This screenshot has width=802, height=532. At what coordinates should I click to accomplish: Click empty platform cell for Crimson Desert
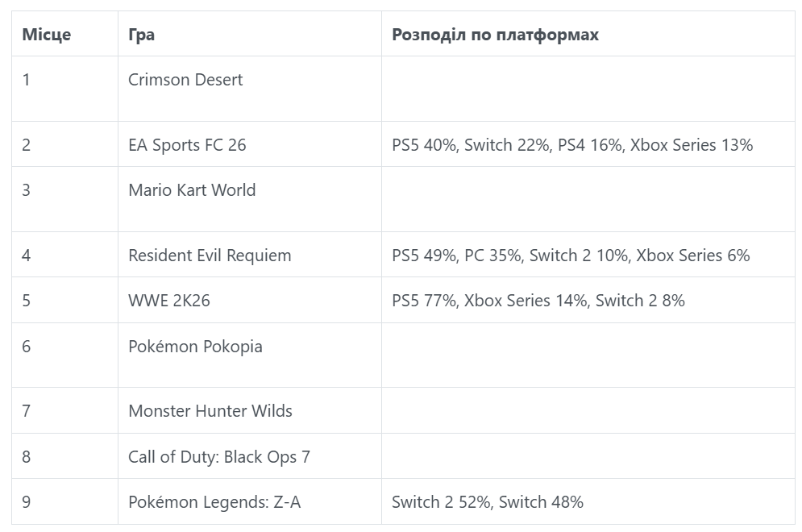[588, 89]
